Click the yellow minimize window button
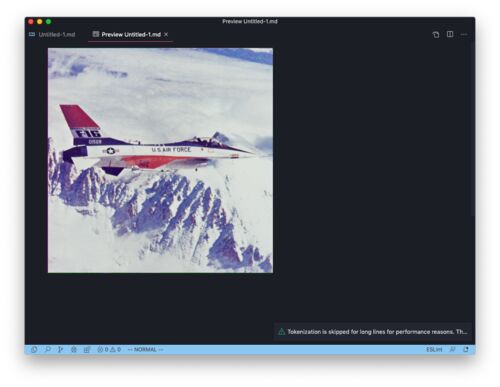500x387 pixels. 40,22
